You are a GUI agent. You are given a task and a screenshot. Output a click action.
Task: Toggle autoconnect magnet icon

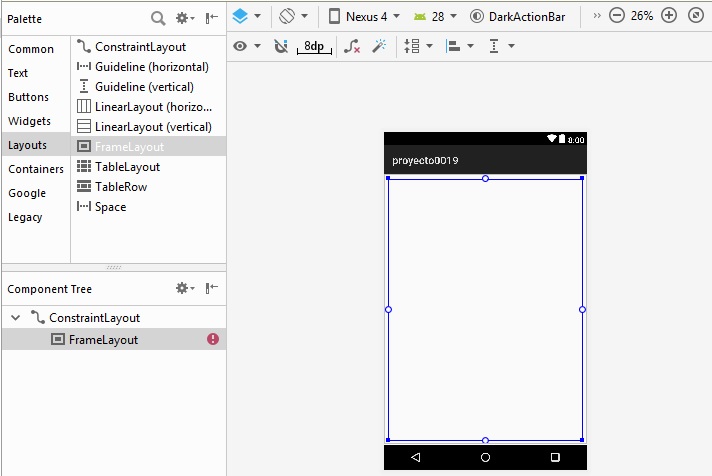tap(281, 46)
